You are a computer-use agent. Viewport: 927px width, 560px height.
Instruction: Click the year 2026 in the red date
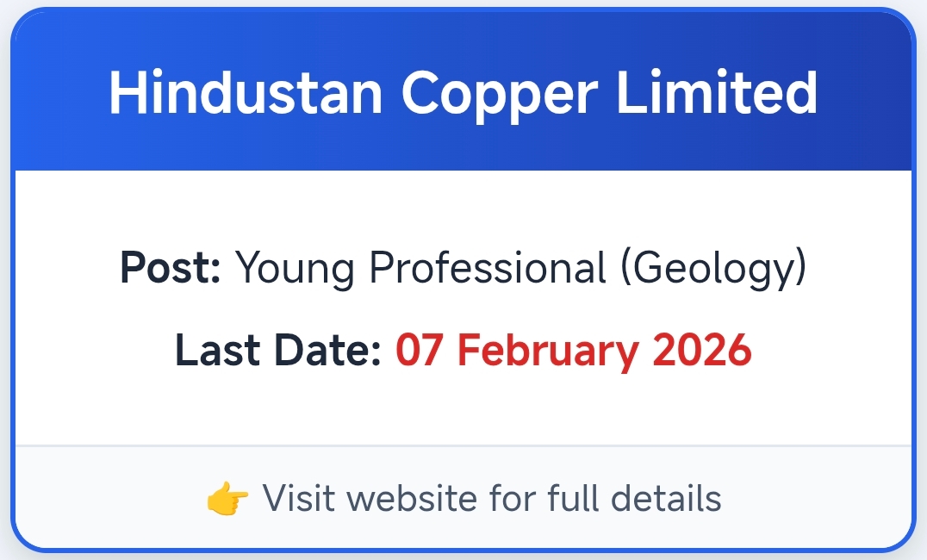702,352
